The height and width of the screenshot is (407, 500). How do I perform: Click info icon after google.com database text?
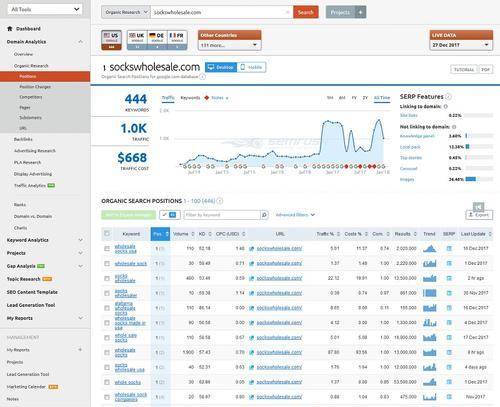[202, 77]
